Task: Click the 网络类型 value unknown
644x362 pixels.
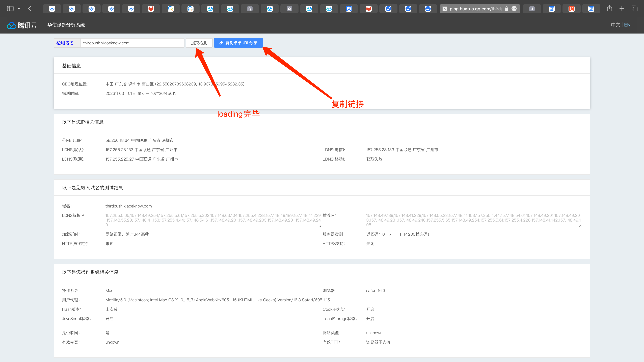Action: [374, 333]
